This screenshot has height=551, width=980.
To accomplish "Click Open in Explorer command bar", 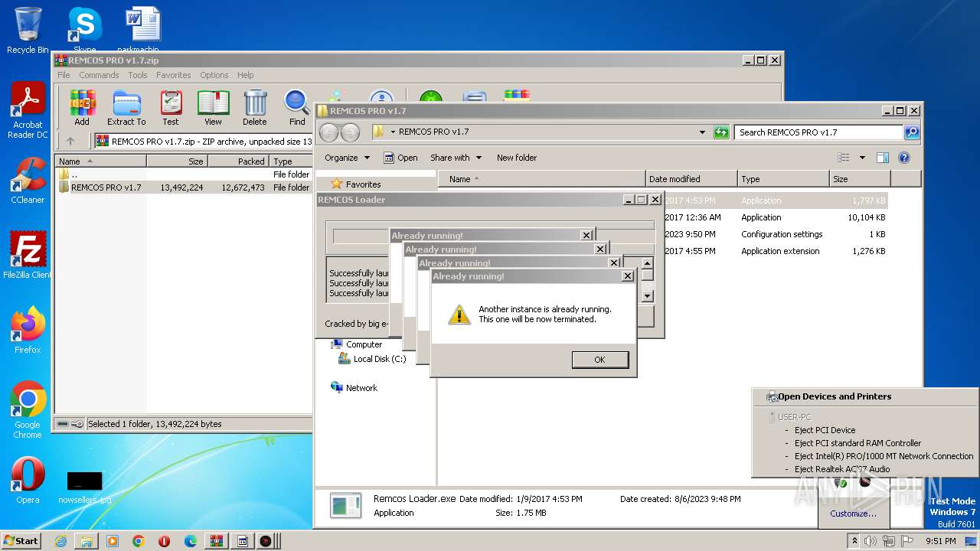I will pyautogui.click(x=400, y=158).
